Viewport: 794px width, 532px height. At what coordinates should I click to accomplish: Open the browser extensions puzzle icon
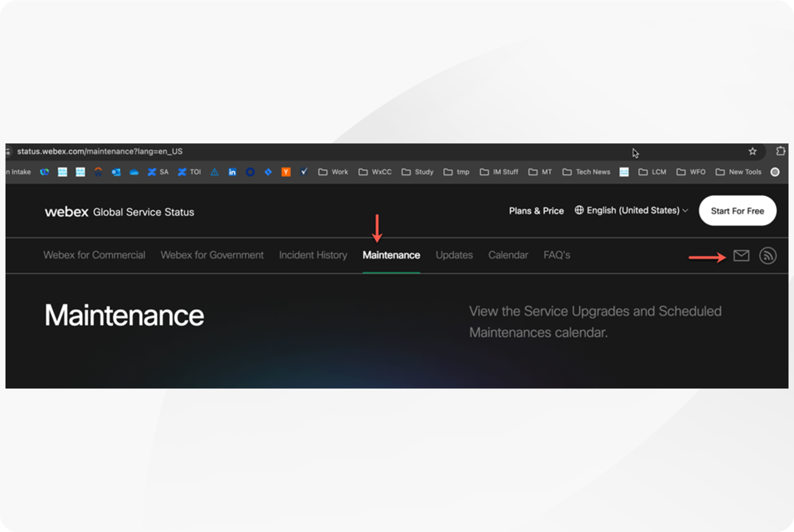click(781, 151)
